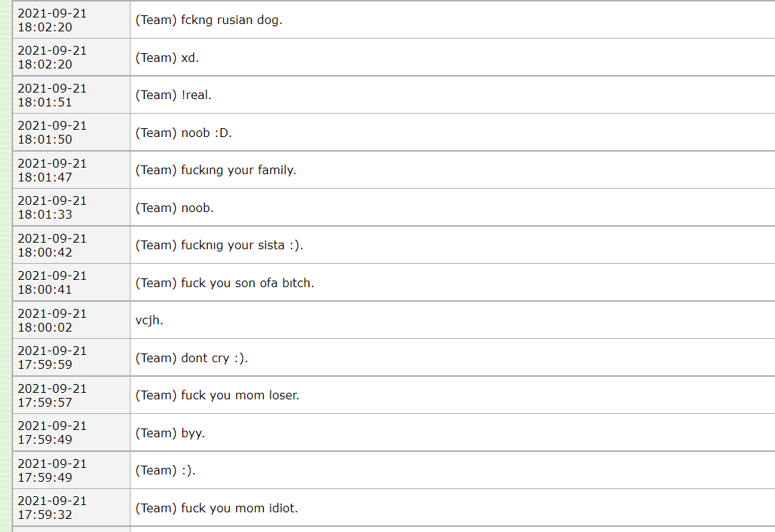Click the "(Team) xd." message
775x532 pixels.
pyautogui.click(x=167, y=58)
